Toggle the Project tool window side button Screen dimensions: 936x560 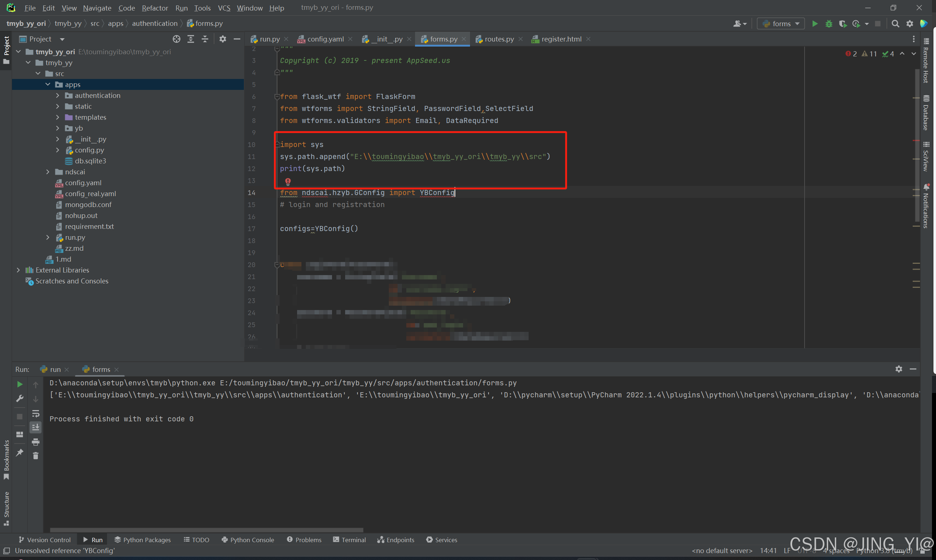tap(6, 50)
